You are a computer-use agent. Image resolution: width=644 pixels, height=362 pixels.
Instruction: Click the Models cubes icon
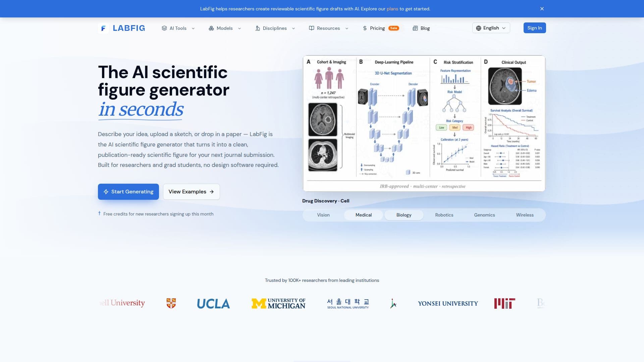point(211,28)
